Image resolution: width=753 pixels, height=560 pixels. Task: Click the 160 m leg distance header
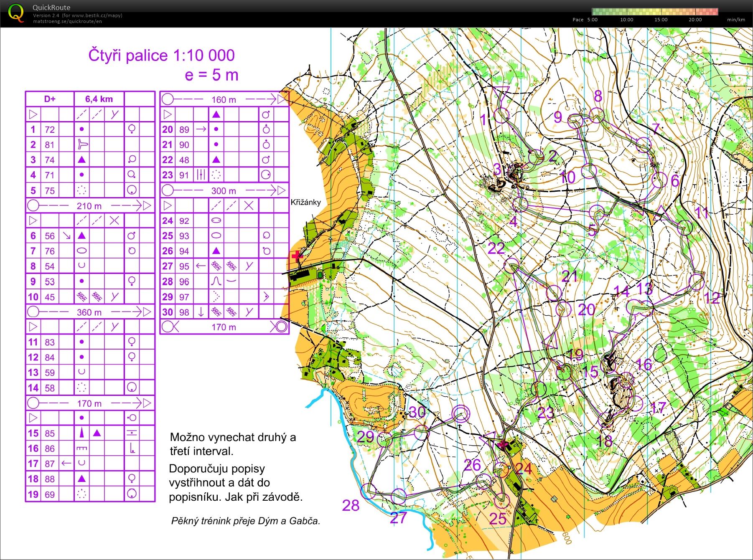coord(223,99)
